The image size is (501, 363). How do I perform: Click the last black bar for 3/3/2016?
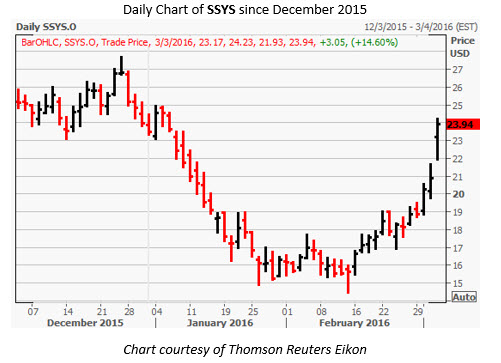(x=438, y=139)
